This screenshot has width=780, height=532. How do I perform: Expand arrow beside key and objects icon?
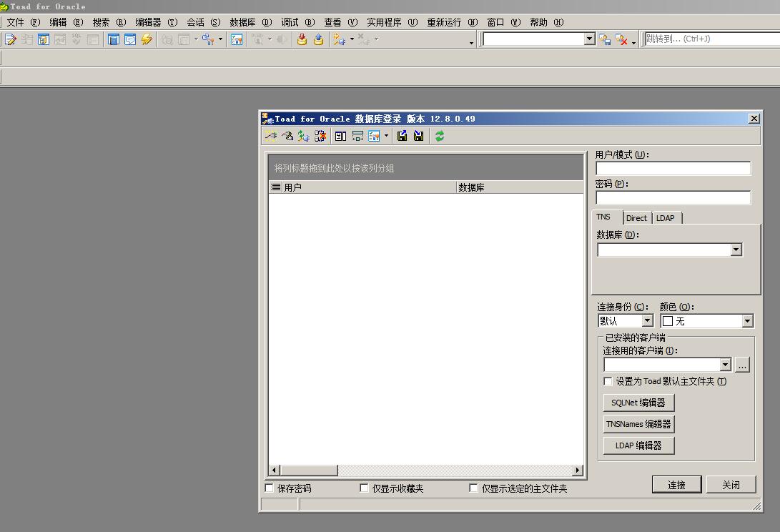(220, 39)
